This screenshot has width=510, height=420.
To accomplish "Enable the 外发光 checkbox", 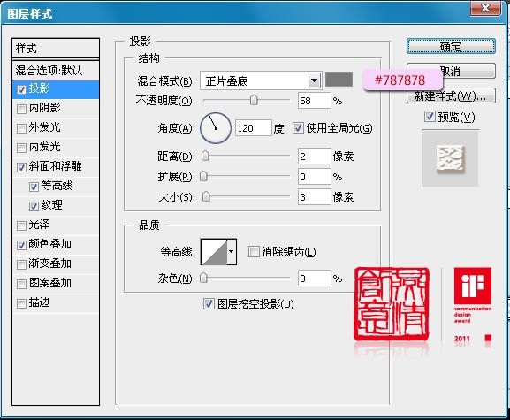I will (x=21, y=128).
